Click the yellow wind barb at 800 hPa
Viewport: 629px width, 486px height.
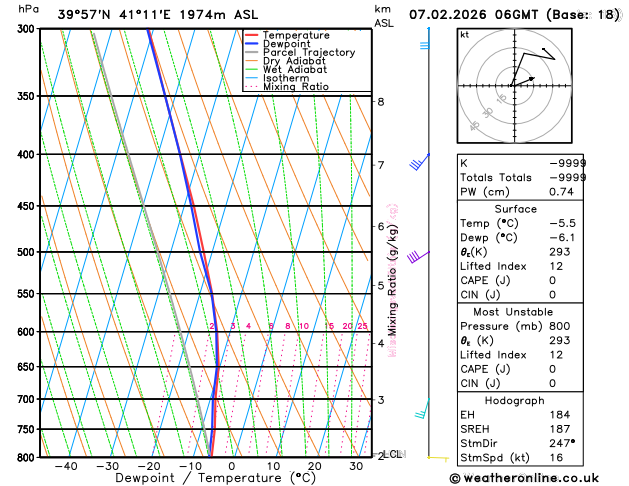coord(438,458)
